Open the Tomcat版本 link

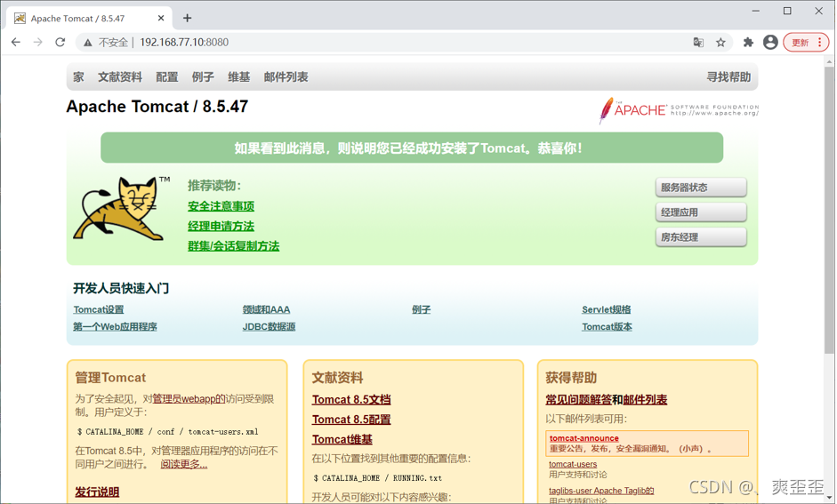point(607,326)
